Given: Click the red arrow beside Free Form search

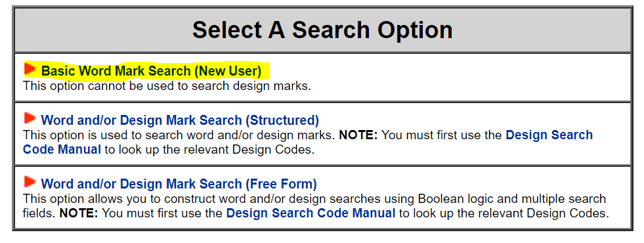Looking at the screenshot, I should (30, 182).
